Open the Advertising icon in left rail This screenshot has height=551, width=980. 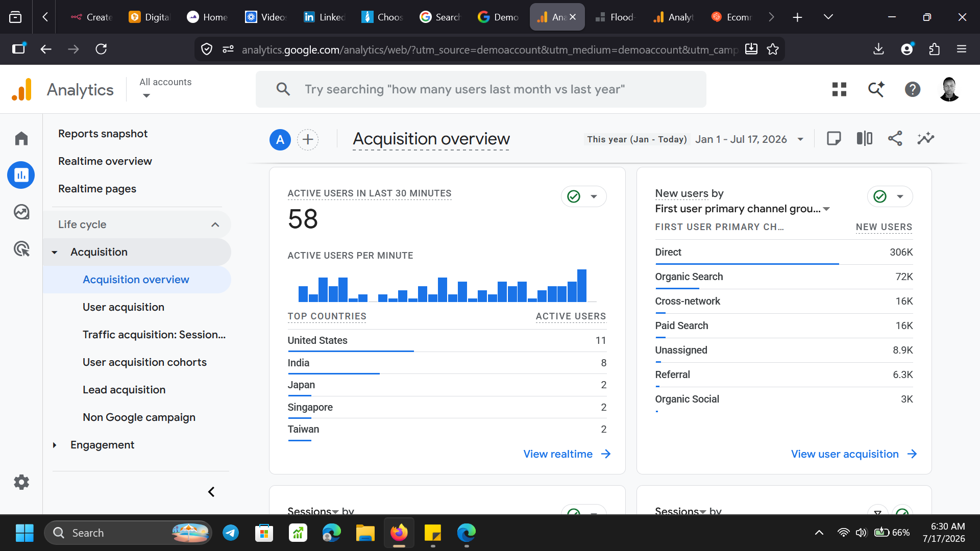[x=21, y=248]
